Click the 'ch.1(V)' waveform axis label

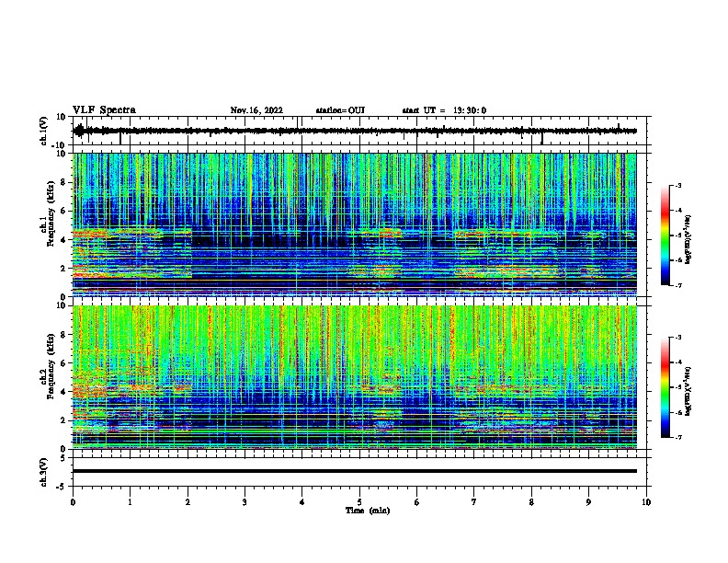coord(44,131)
